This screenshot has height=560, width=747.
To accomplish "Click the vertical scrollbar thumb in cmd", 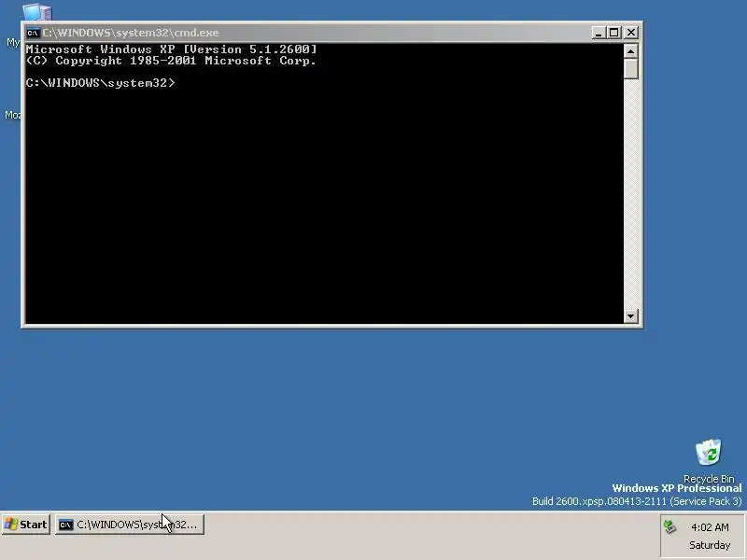I will click(x=631, y=68).
